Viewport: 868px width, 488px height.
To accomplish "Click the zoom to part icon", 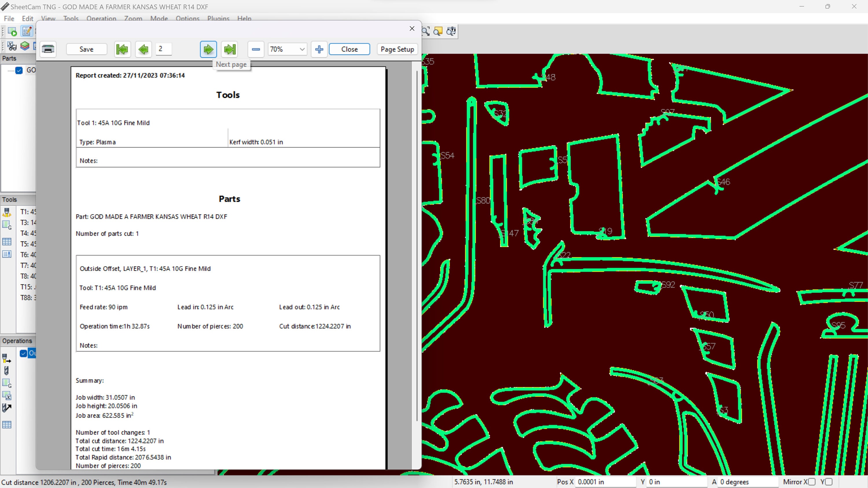I will (x=438, y=31).
